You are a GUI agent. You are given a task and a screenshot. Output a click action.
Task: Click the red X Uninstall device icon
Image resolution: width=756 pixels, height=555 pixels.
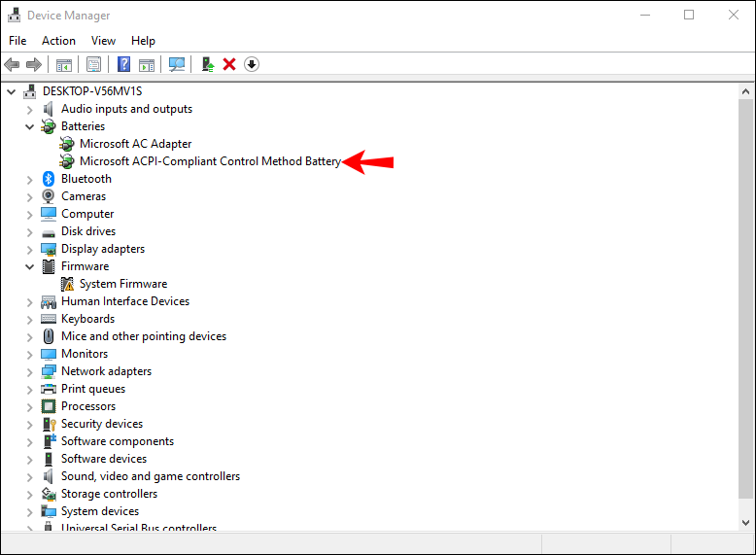(x=229, y=64)
